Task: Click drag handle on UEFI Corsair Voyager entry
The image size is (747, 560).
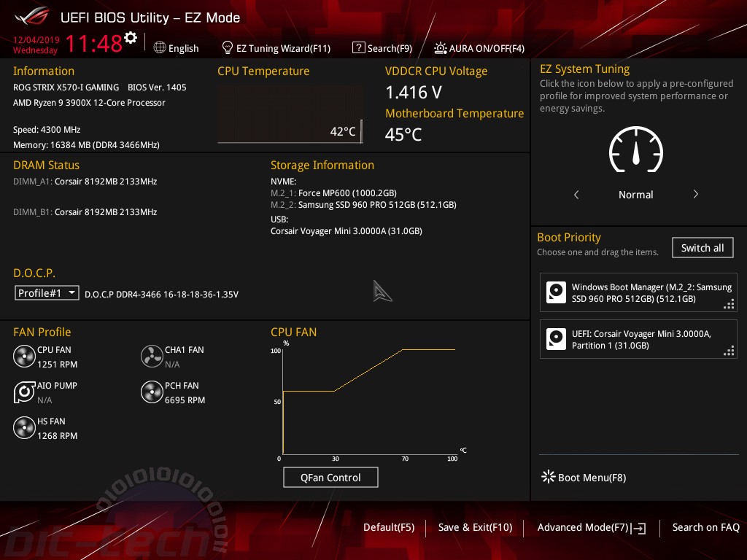Action: point(729,351)
